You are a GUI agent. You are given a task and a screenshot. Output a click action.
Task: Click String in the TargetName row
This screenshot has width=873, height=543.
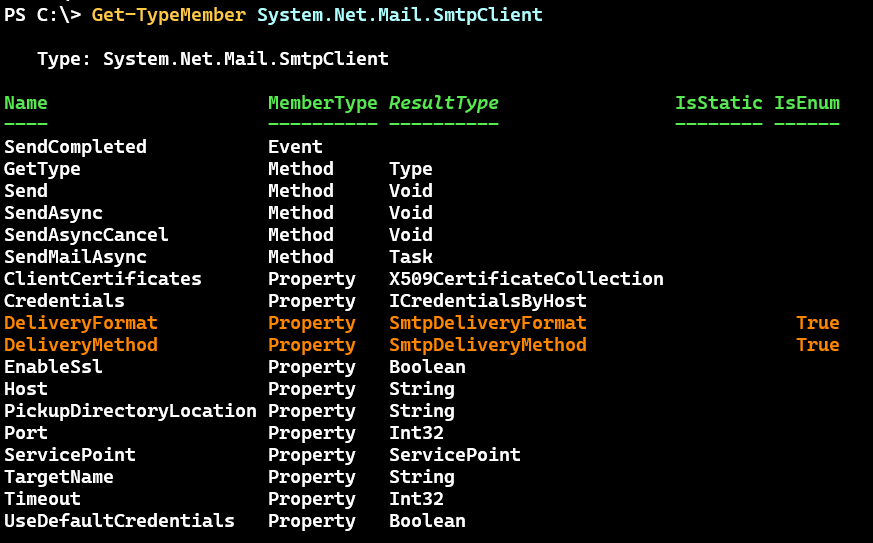click(x=421, y=477)
